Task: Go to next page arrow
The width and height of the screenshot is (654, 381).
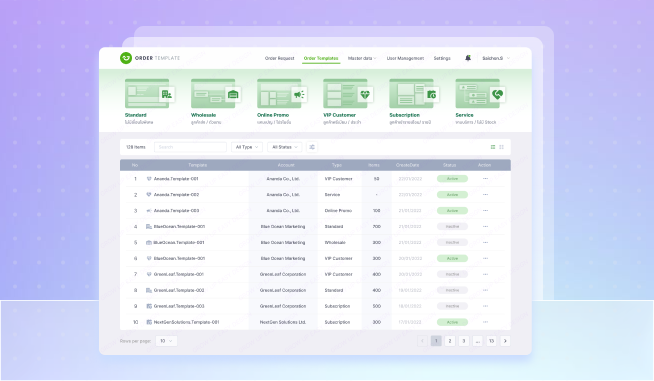Action: pos(505,341)
